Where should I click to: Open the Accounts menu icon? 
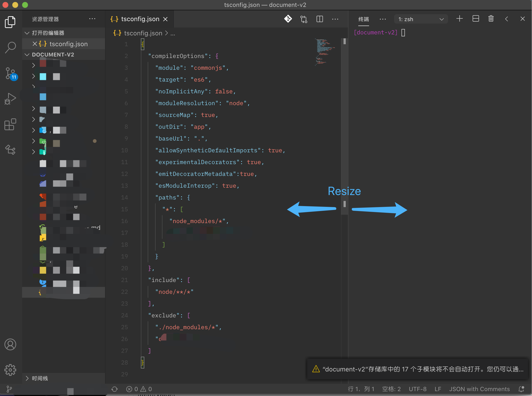(x=10, y=344)
